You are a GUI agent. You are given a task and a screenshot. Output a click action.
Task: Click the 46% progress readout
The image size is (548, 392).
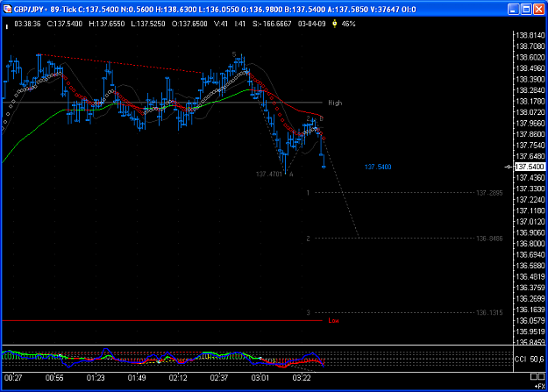(348, 24)
